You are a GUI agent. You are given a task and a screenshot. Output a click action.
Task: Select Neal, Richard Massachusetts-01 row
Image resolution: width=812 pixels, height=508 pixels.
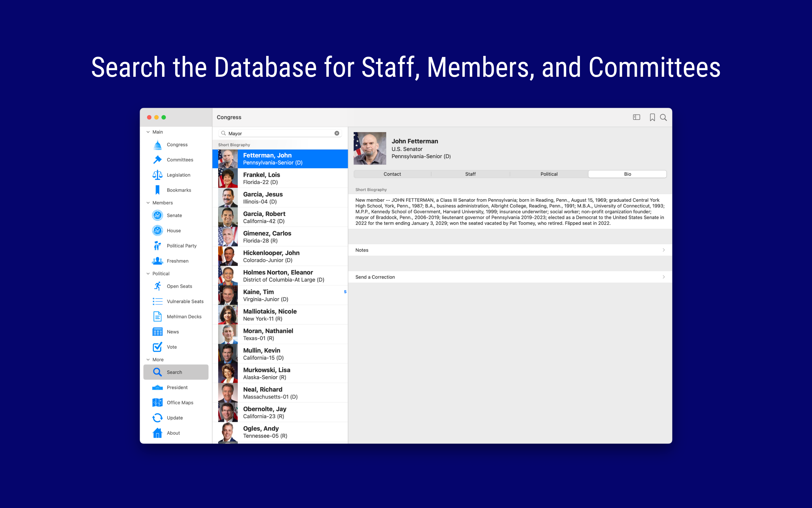click(280, 392)
